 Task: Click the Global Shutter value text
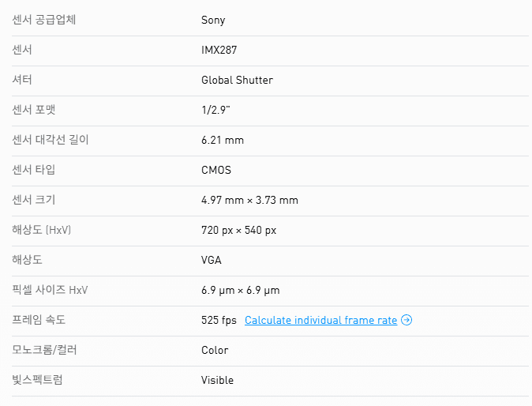[x=237, y=80]
